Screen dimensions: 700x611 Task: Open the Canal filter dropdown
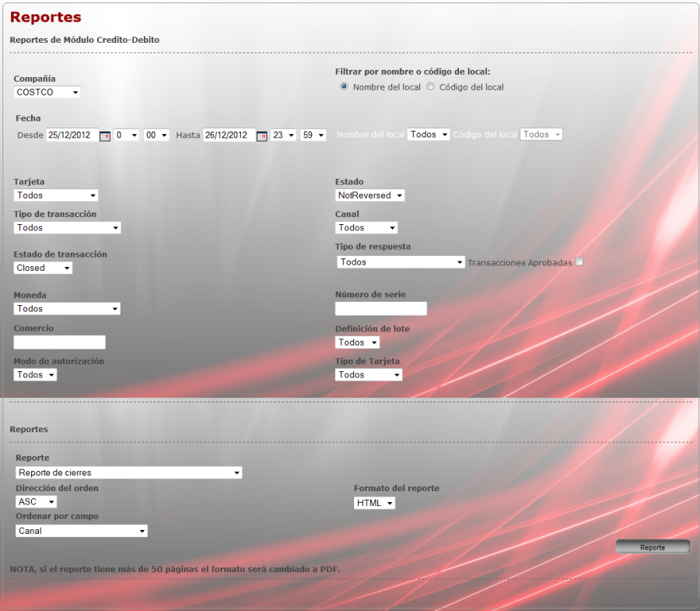[x=366, y=228]
